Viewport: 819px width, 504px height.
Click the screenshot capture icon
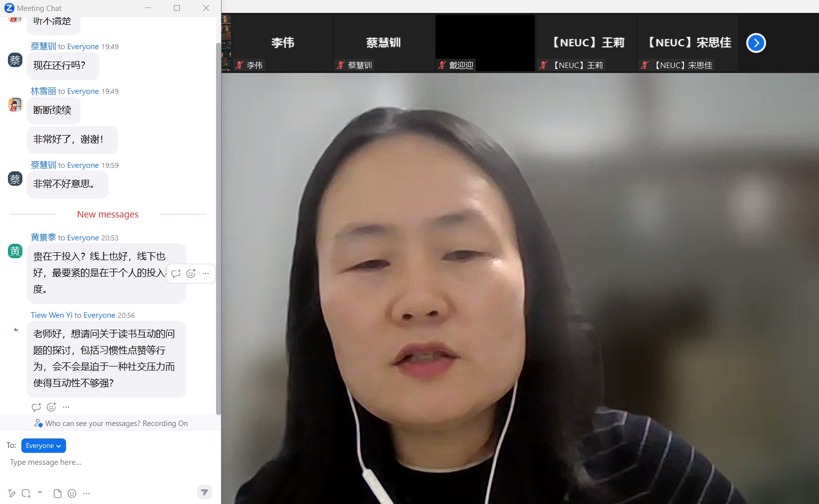[x=26, y=493]
